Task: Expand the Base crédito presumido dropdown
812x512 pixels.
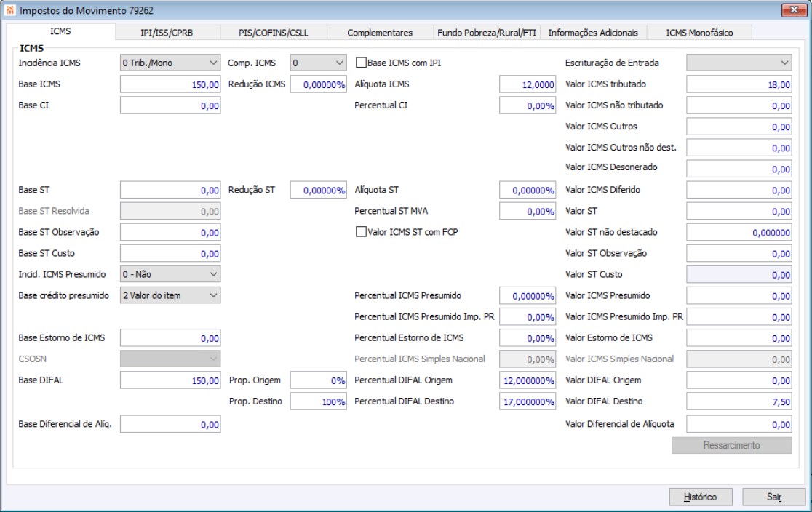Action: click(170, 295)
